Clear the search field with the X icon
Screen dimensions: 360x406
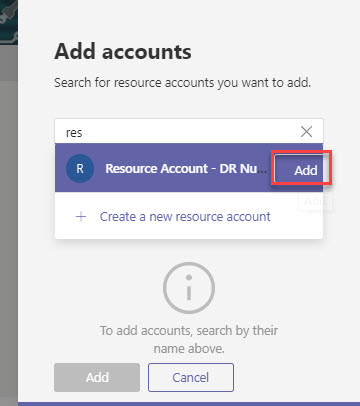click(306, 132)
